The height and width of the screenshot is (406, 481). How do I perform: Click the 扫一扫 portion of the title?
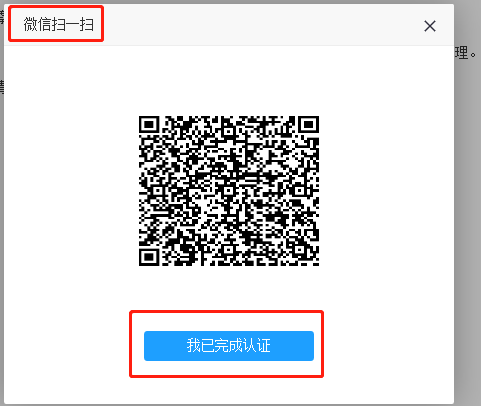[72, 25]
